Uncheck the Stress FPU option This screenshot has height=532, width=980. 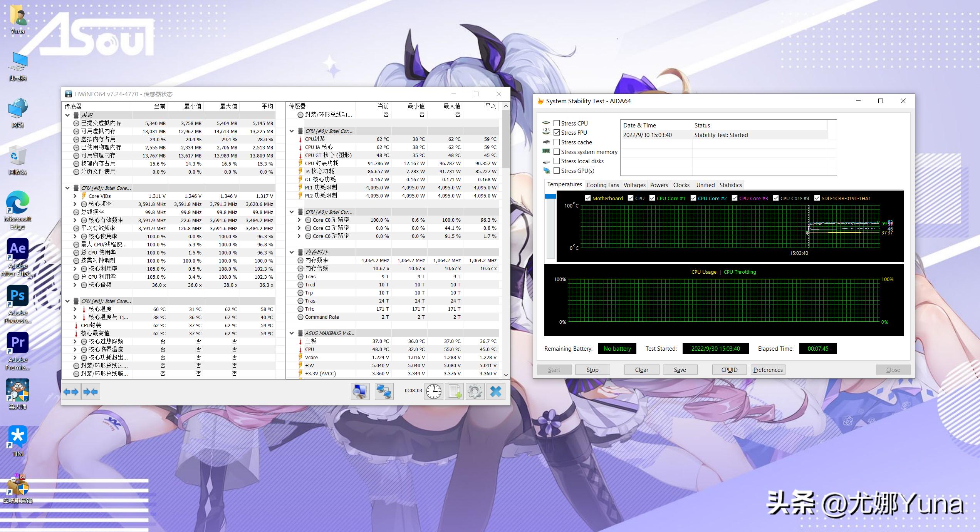pos(556,132)
